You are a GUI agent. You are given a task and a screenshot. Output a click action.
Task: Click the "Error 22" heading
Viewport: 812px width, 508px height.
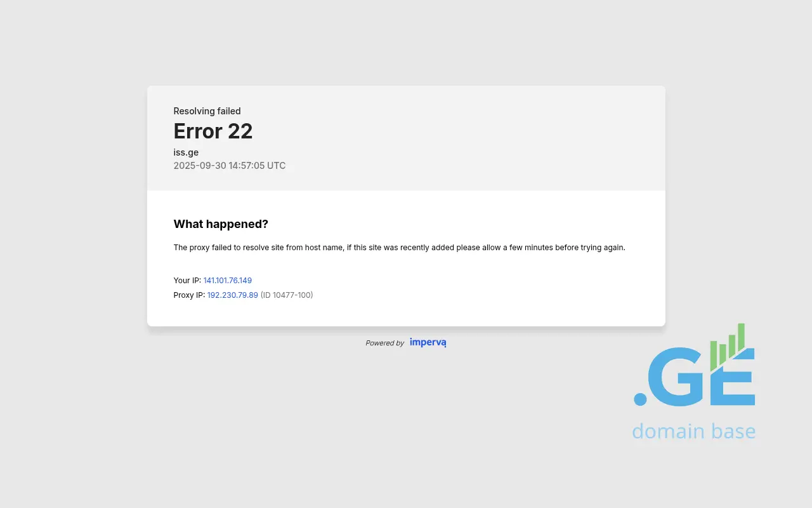213,131
